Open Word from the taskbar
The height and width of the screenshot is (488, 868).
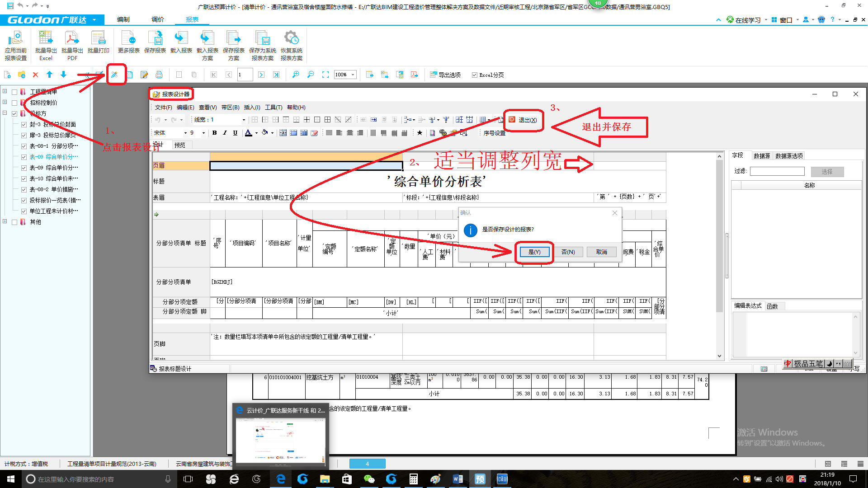click(458, 479)
